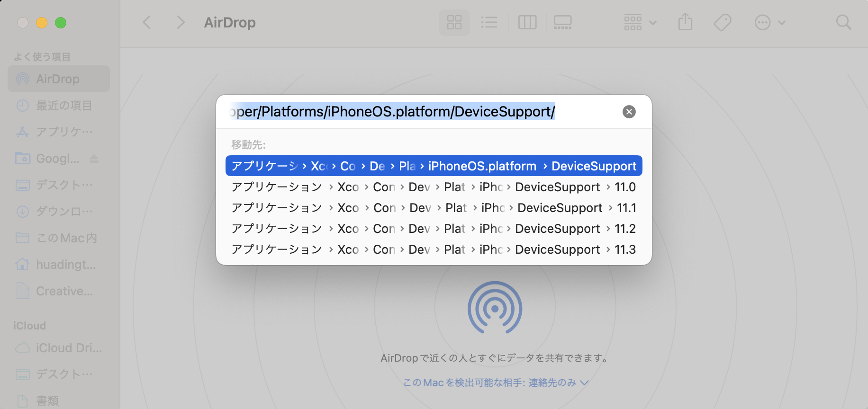Select AirDrop in the sidebar
This screenshot has width=868, height=409.
(59, 79)
